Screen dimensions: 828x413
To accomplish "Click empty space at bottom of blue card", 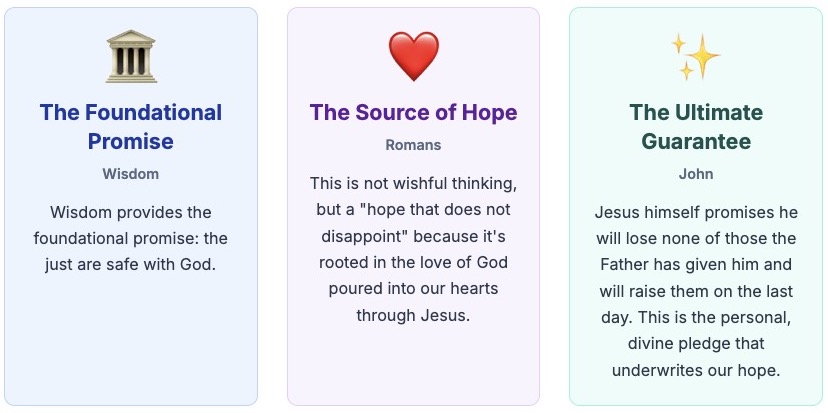I will point(131,350).
